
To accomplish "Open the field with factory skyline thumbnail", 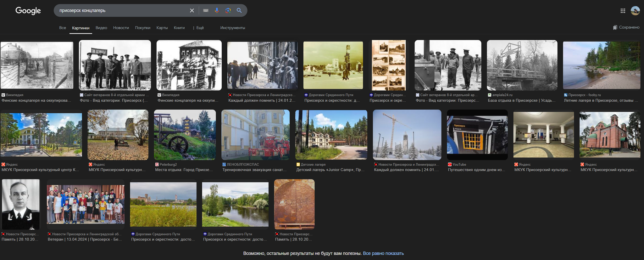I will 163,204.
